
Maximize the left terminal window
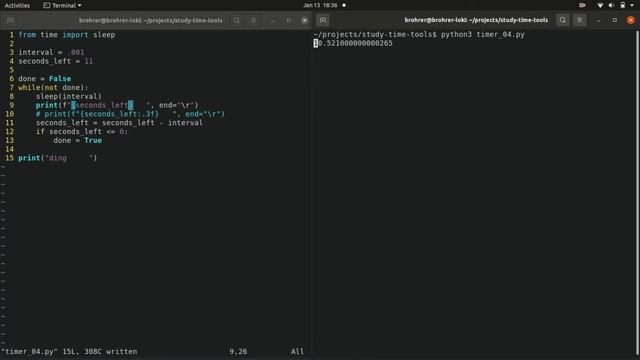pyautogui.click(x=289, y=20)
